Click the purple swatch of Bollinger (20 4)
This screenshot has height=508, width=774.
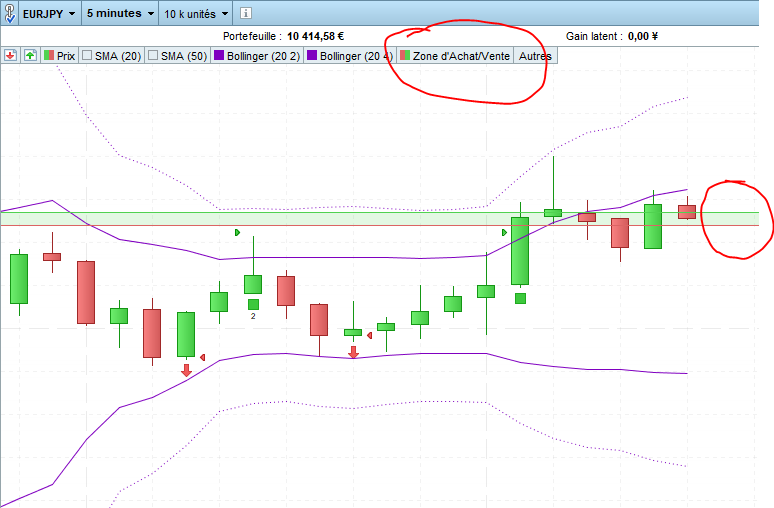(312, 55)
